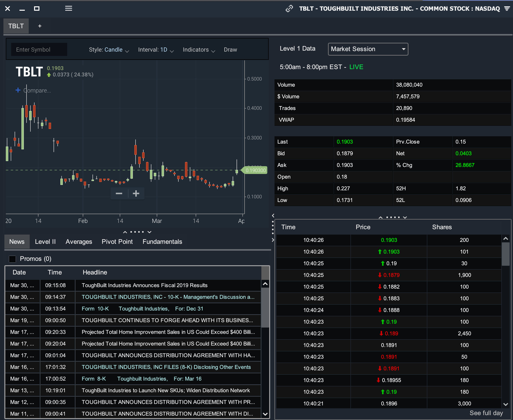Toggle the Promos checkbox
This screenshot has height=420, width=513.
12,259
